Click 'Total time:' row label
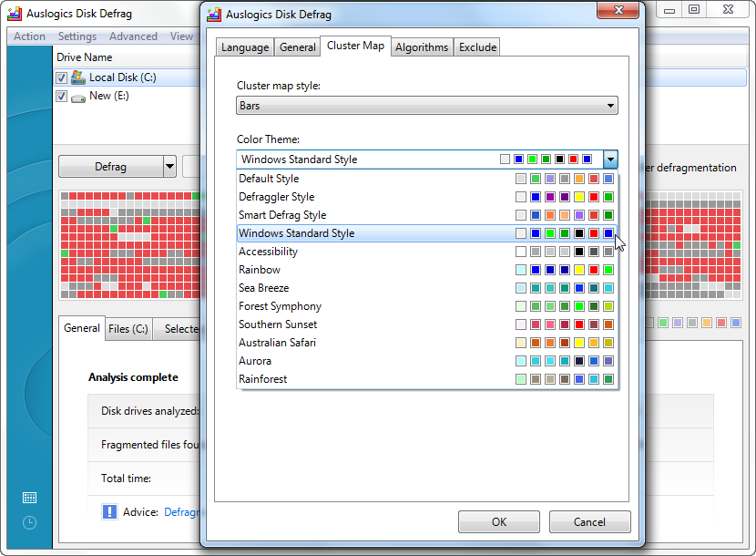This screenshot has width=756, height=556. coord(126,479)
